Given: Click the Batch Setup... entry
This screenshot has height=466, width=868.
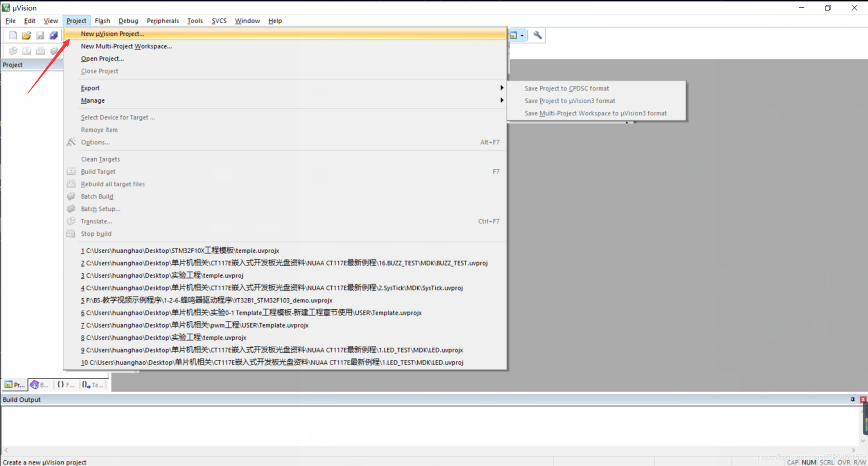Looking at the screenshot, I should (x=285, y=209).
